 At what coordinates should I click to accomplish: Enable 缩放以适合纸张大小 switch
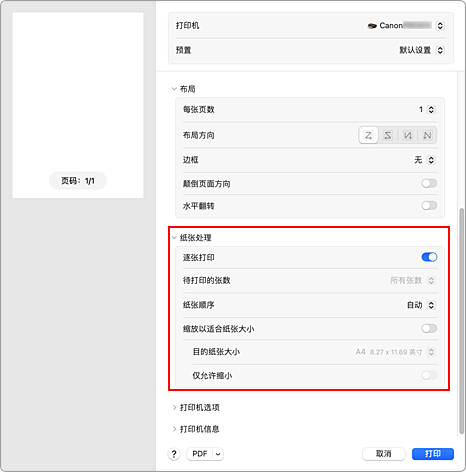[x=429, y=329]
